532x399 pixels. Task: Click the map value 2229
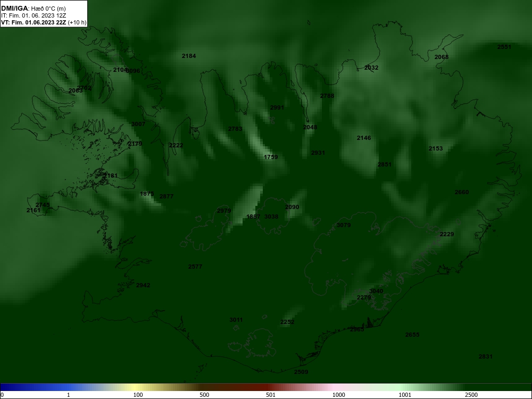(x=446, y=235)
